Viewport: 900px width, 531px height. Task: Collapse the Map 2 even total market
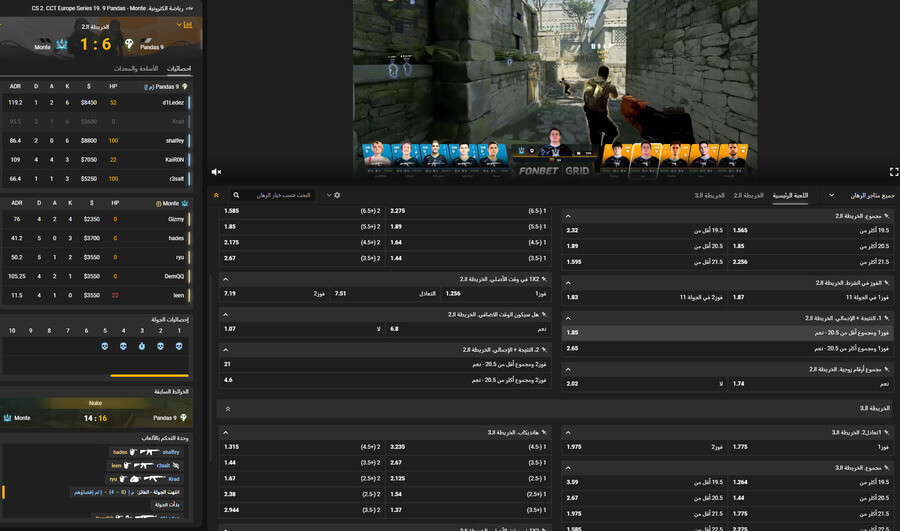coord(568,370)
